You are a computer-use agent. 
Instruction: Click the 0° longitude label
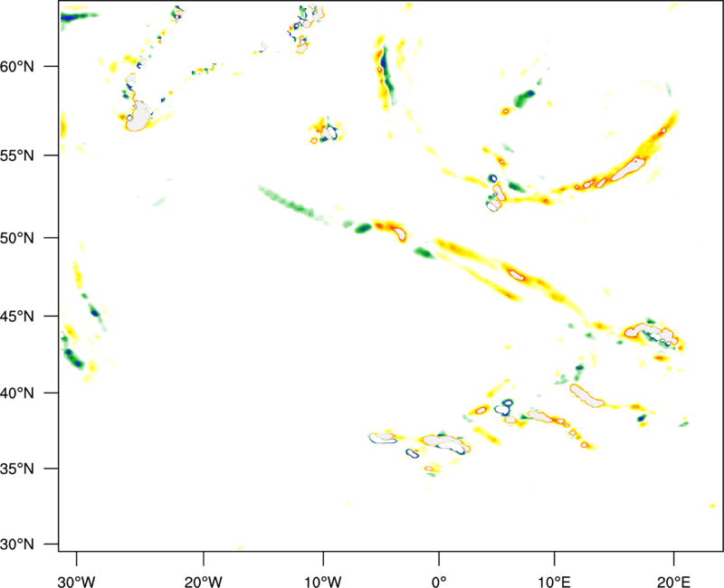(439, 582)
